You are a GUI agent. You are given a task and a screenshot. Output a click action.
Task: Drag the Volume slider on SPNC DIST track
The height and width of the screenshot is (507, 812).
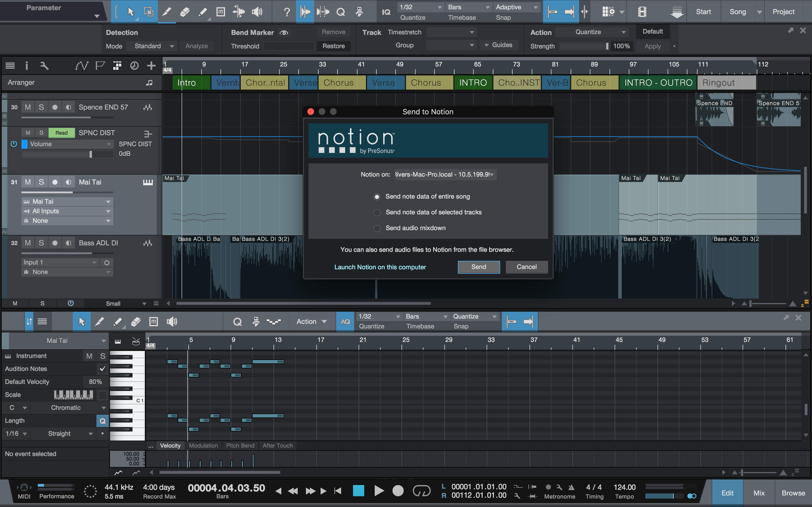point(91,154)
